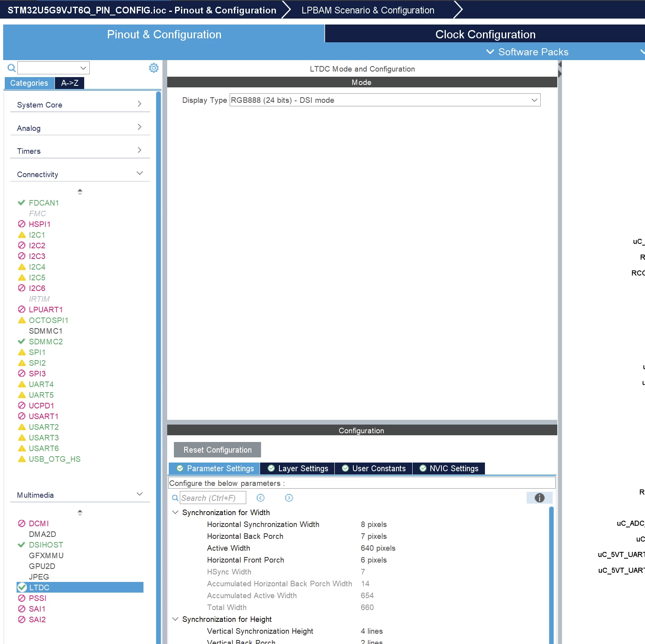Go to next search result arrow
The width and height of the screenshot is (645, 644).
click(289, 498)
